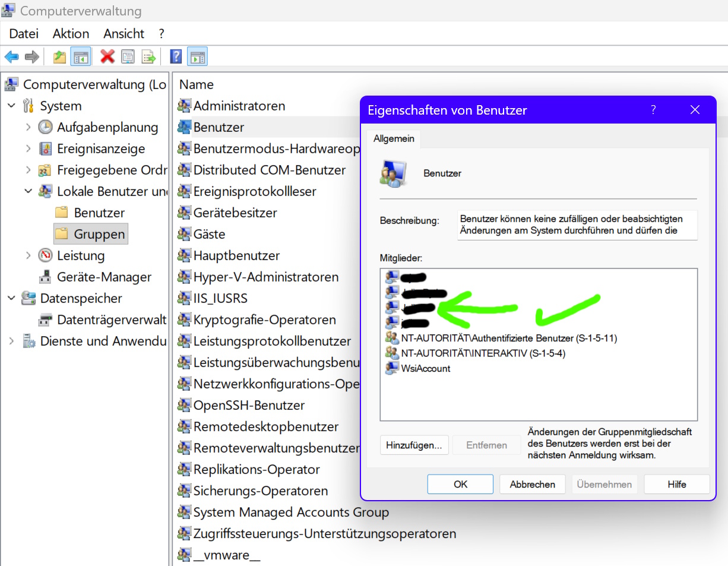This screenshot has height=566, width=728.
Task: Switch to the Allgemein tab
Action: pyautogui.click(x=394, y=138)
